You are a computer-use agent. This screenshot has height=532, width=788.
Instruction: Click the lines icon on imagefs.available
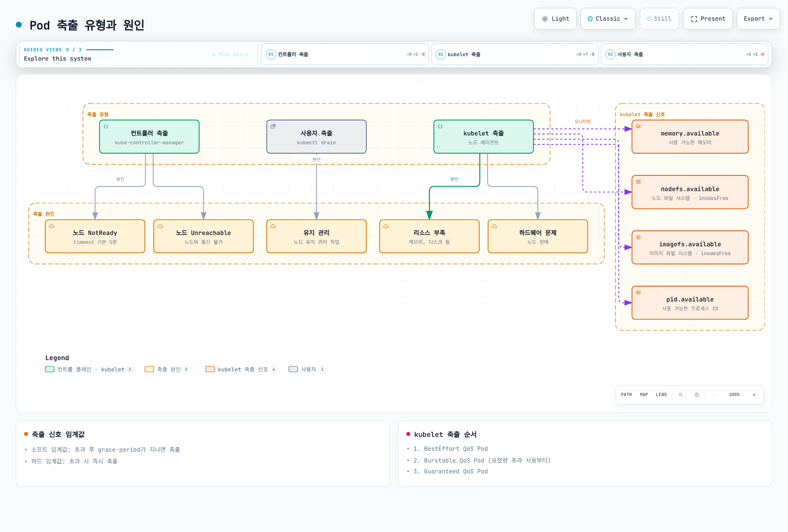[x=638, y=237]
